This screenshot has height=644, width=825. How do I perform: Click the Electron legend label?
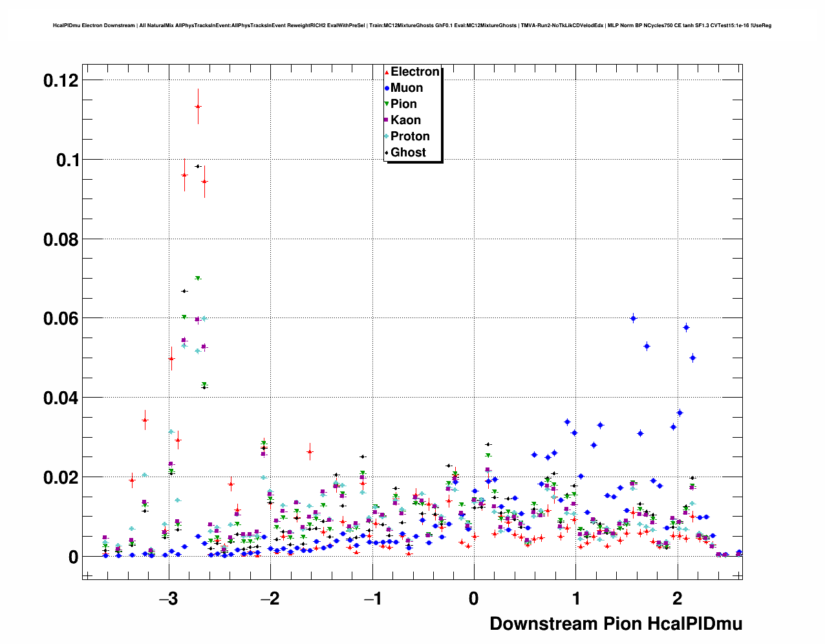415,72
